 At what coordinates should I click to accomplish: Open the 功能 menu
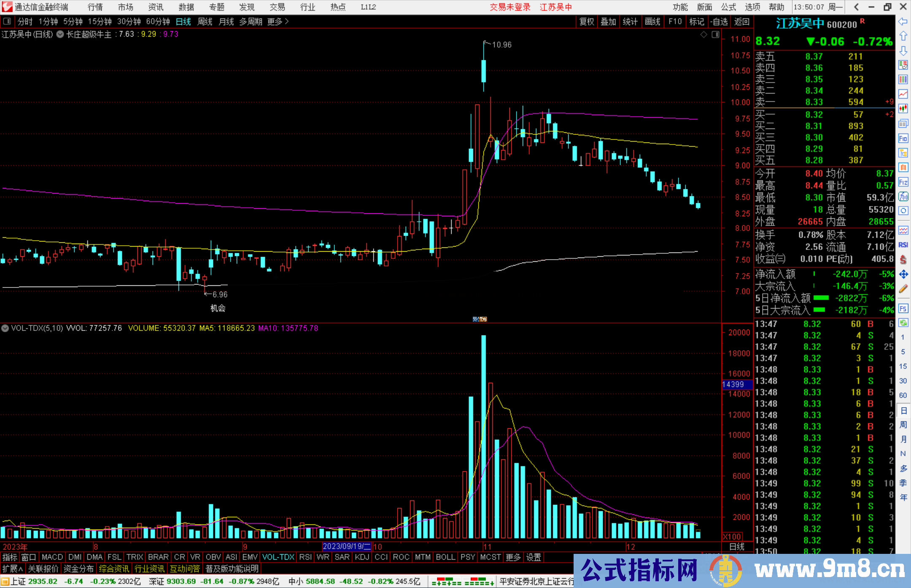coord(680,7)
